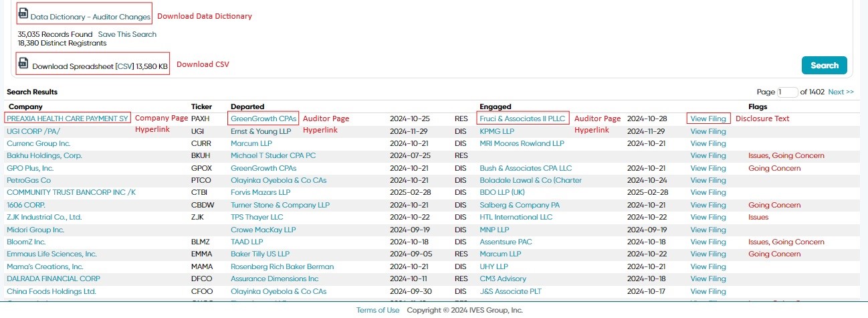This screenshot has height=318, width=868.
Task: Click the Company column header
Action: click(x=25, y=106)
